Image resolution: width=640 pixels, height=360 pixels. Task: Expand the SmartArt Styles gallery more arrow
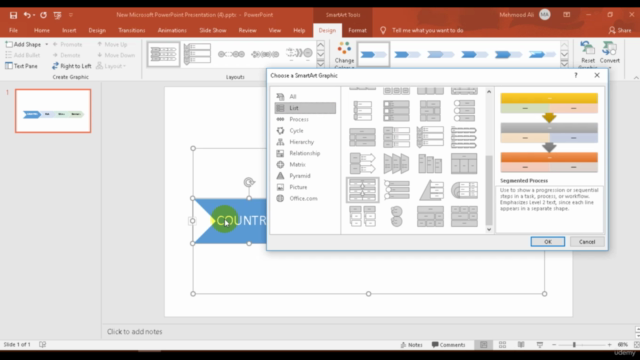564,64
